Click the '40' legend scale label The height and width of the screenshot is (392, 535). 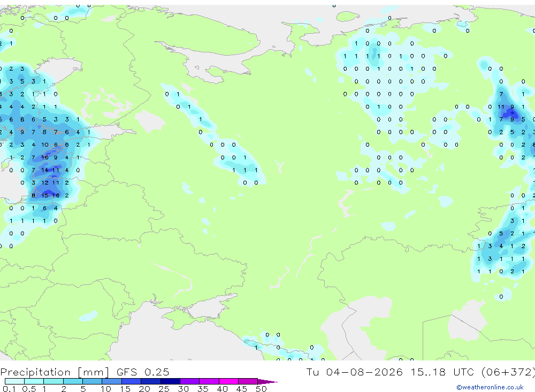(222, 389)
